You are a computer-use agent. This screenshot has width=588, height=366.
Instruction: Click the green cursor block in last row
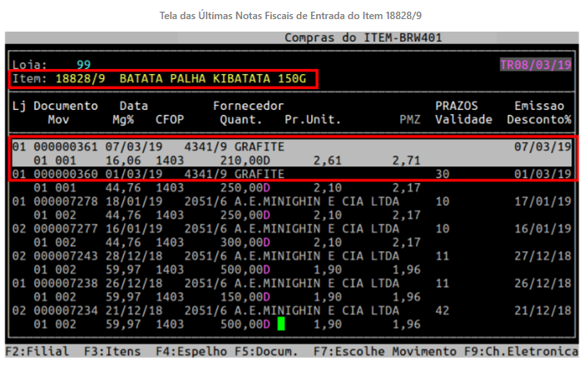(x=281, y=324)
